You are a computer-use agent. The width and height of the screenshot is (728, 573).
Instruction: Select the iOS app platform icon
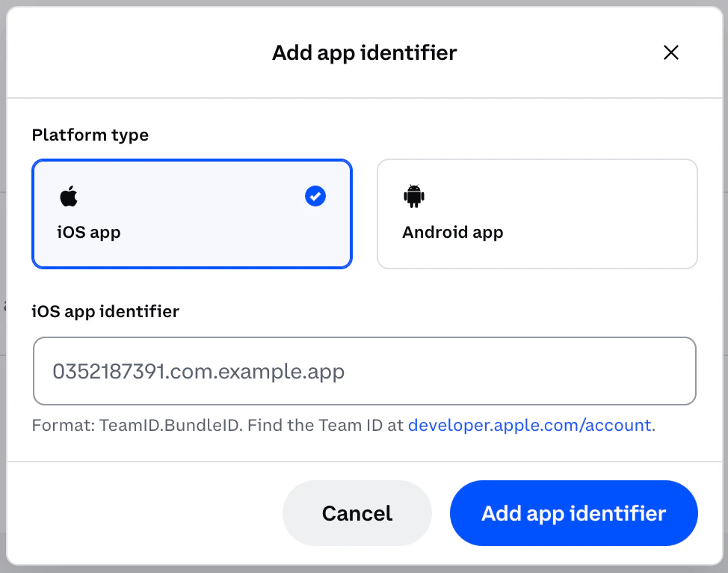(68, 196)
